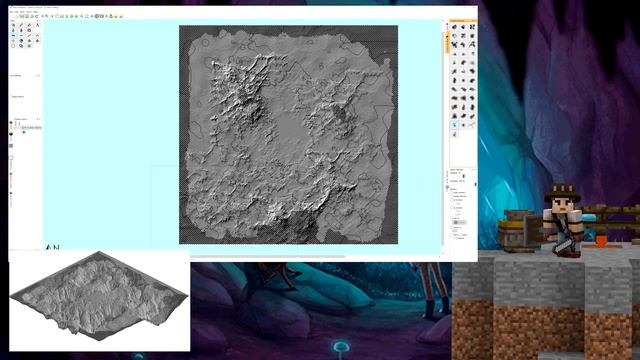The width and height of the screenshot is (640, 360).
Task: Open the Edit menu
Action: point(16,12)
